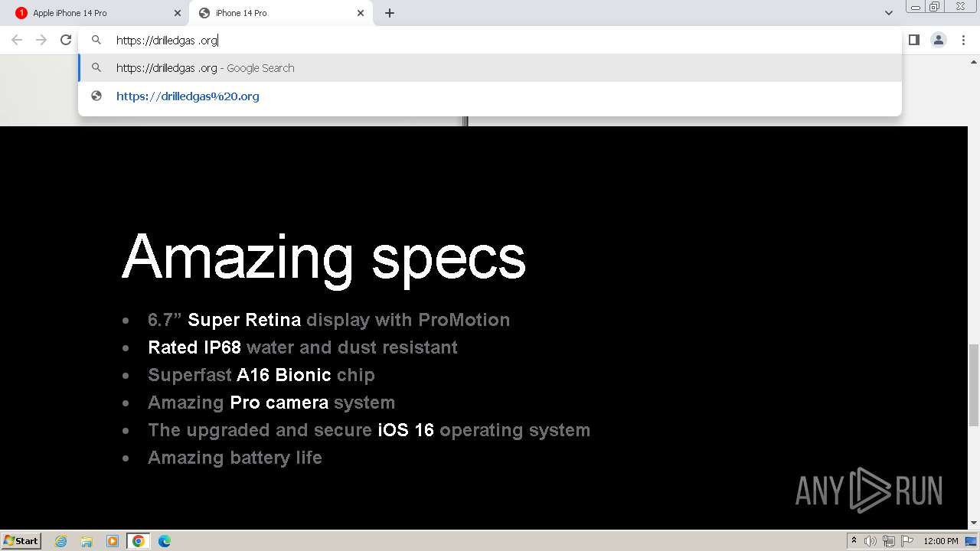The height and width of the screenshot is (551, 980).
Task: Open the volume control tray icon
Action: tap(871, 541)
